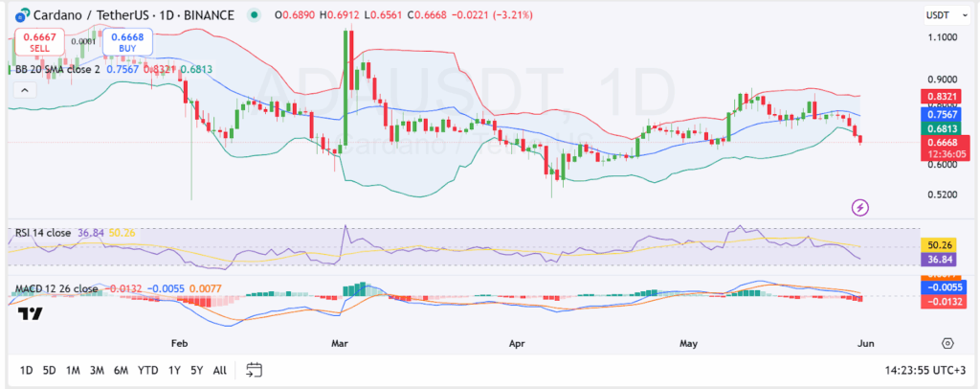Image resolution: width=980 pixels, height=389 pixels.
Task: Click the blue -0.0055 MACD label
Action: [x=944, y=287]
